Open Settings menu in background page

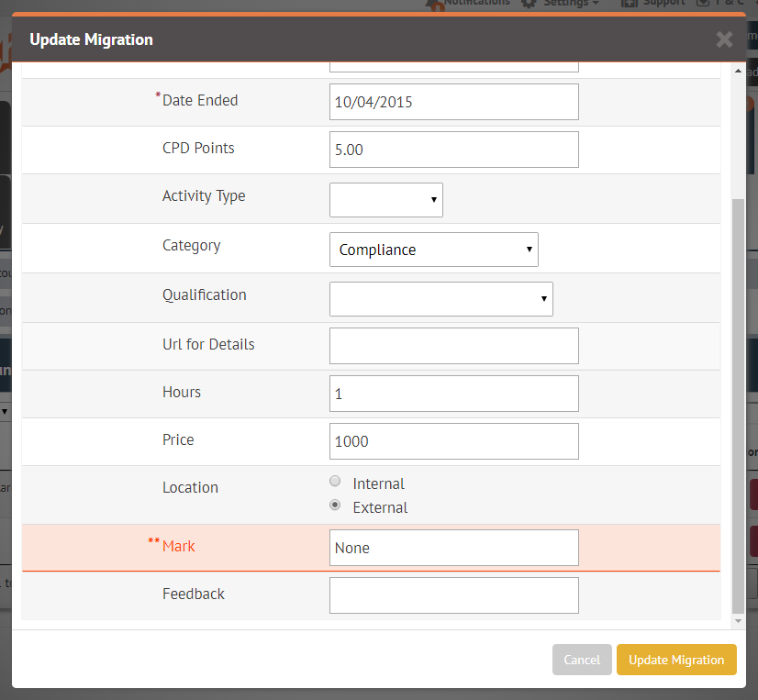point(571,4)
